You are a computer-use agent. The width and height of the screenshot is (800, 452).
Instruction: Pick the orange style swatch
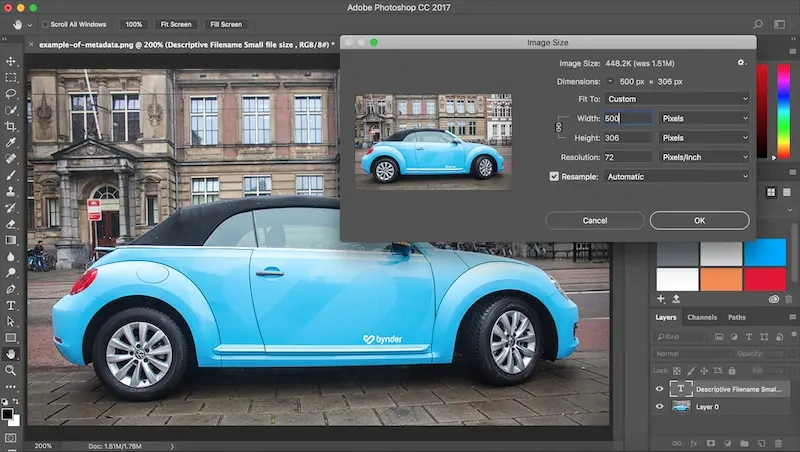(x=720, y=279)
